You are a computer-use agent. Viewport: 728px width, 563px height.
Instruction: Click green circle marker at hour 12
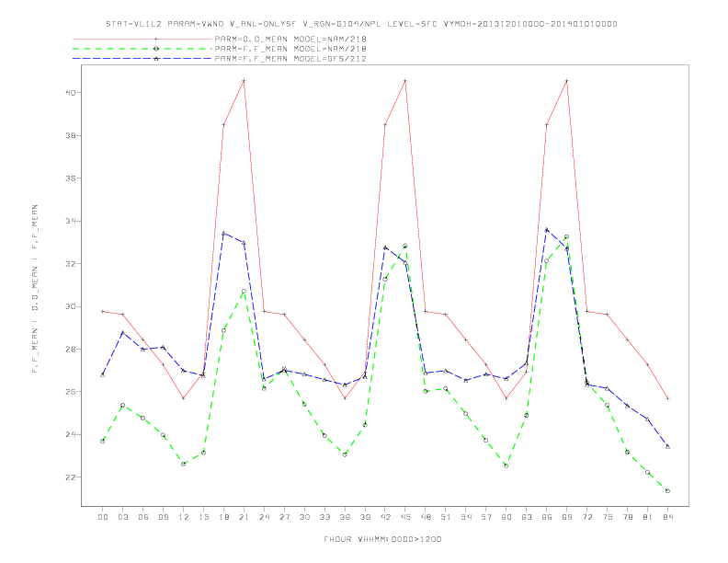pos(184,464)
